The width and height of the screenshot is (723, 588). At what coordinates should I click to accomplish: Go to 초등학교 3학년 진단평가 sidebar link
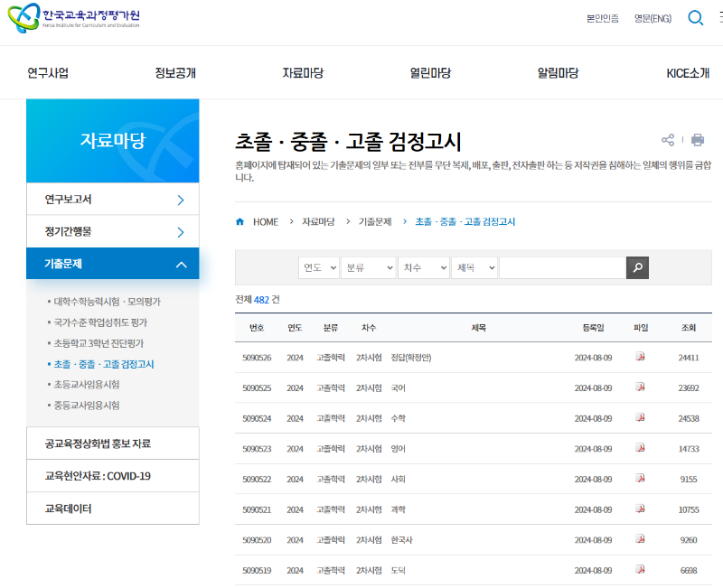pos(99,343)
